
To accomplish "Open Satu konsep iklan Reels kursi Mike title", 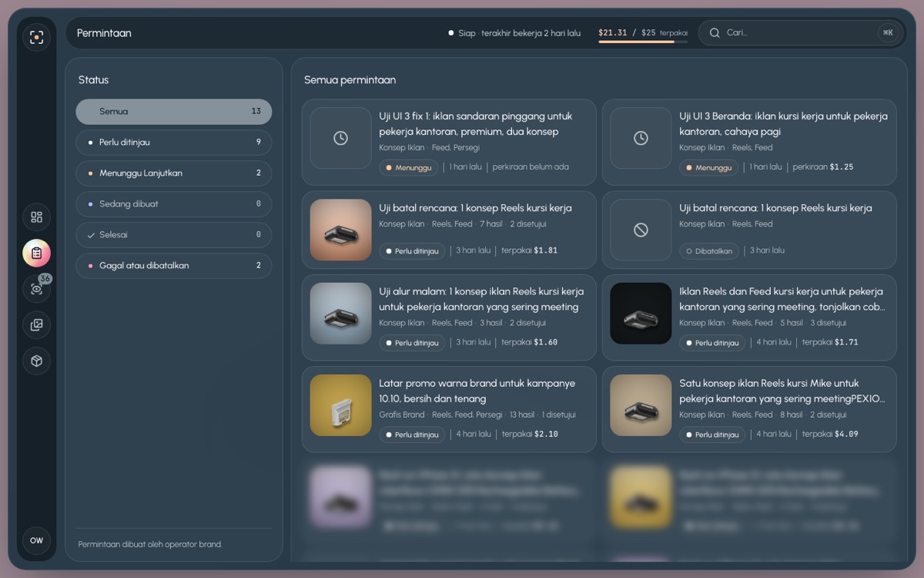I will [782, 391].
